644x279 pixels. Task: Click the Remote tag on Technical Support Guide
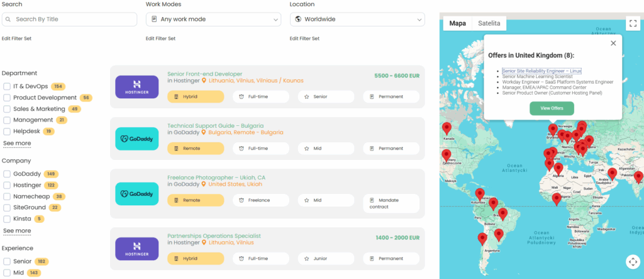point(196,149)
